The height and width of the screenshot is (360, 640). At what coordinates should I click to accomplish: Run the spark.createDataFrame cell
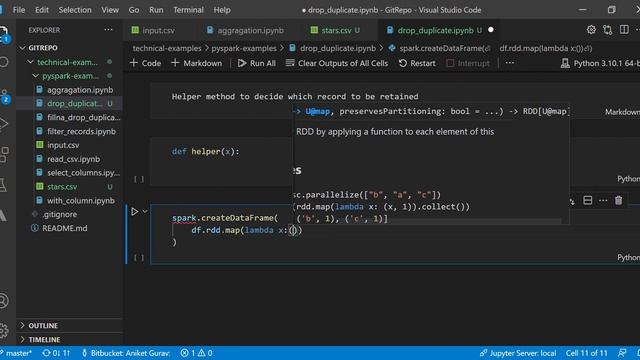pyautogui.click(x=135, y=211)
